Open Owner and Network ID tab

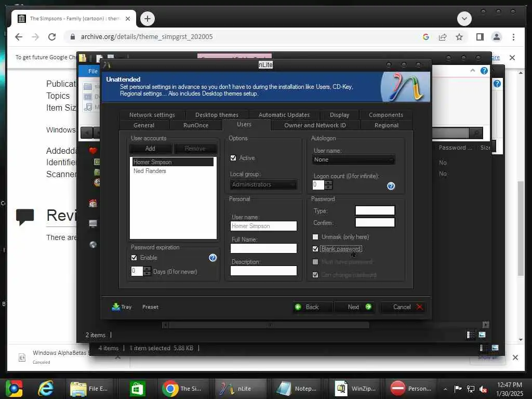315,125
